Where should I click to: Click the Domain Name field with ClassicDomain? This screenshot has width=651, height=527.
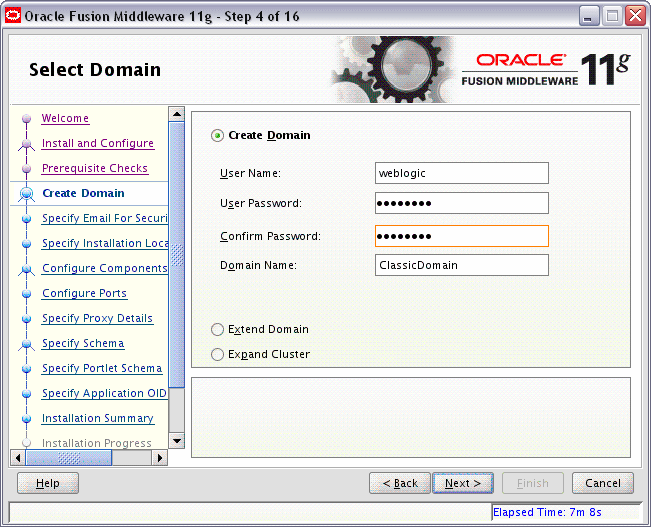click(462, 265)
